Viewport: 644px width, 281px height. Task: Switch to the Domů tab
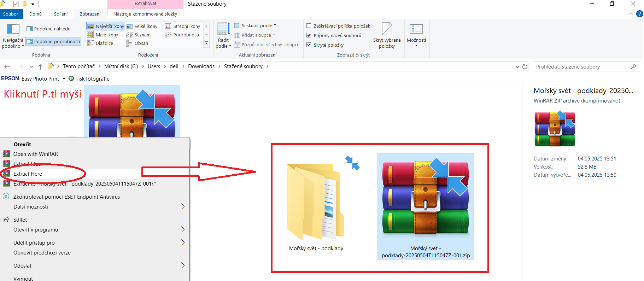35,14
